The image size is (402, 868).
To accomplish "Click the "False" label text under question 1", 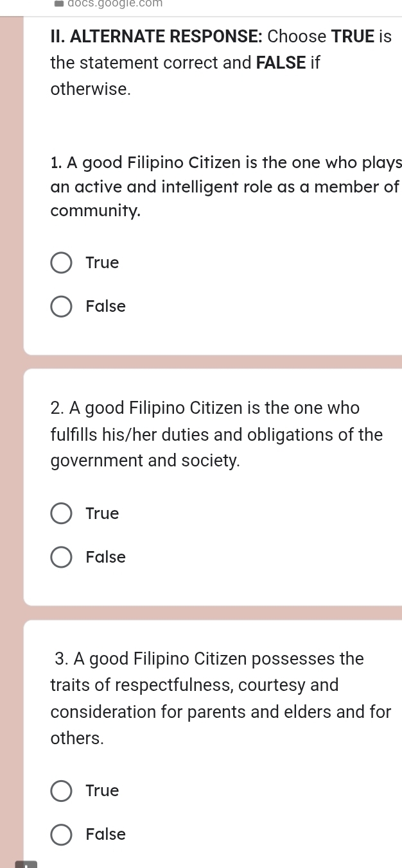I will [106, 307].
